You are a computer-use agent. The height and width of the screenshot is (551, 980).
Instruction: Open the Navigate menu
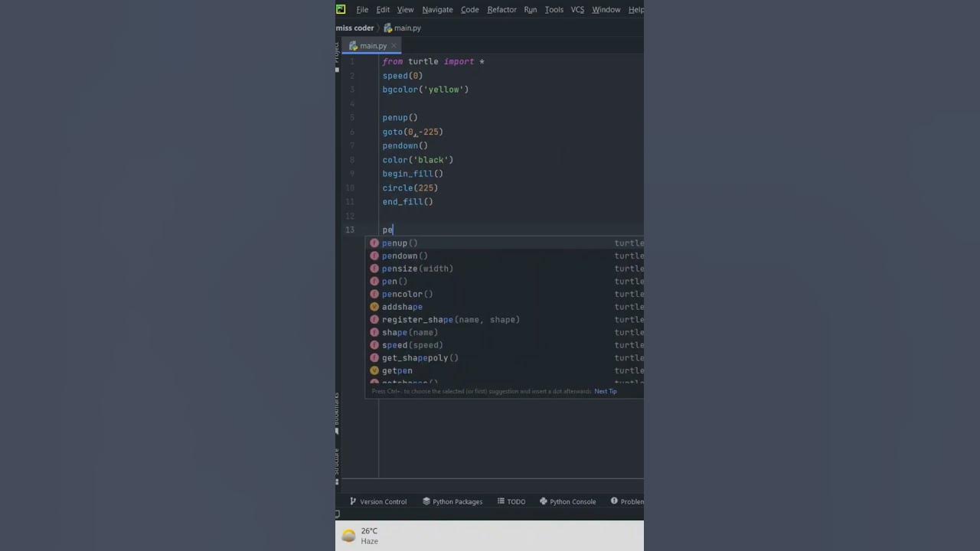tap(437, 10)
